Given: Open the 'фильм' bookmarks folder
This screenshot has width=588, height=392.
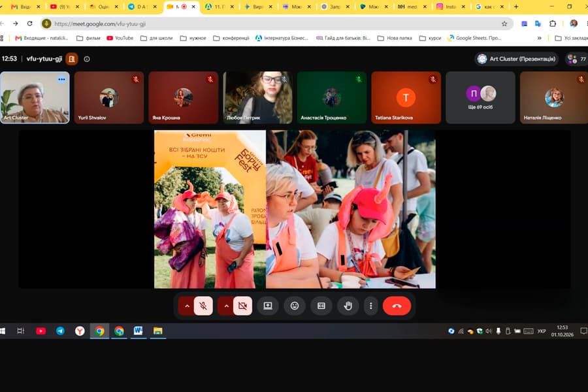Looking at the screenshot, I should [88, 38].
